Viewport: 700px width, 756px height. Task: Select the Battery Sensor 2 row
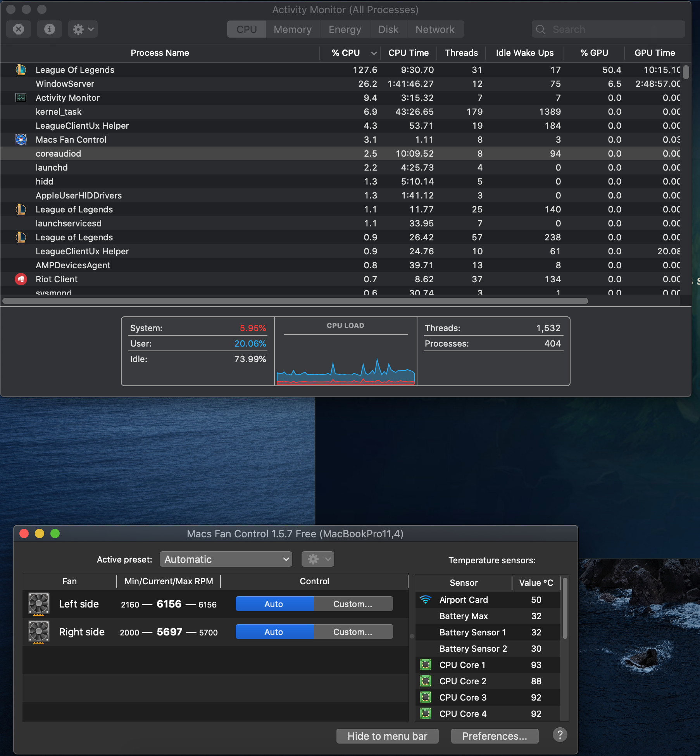(488, 649)
